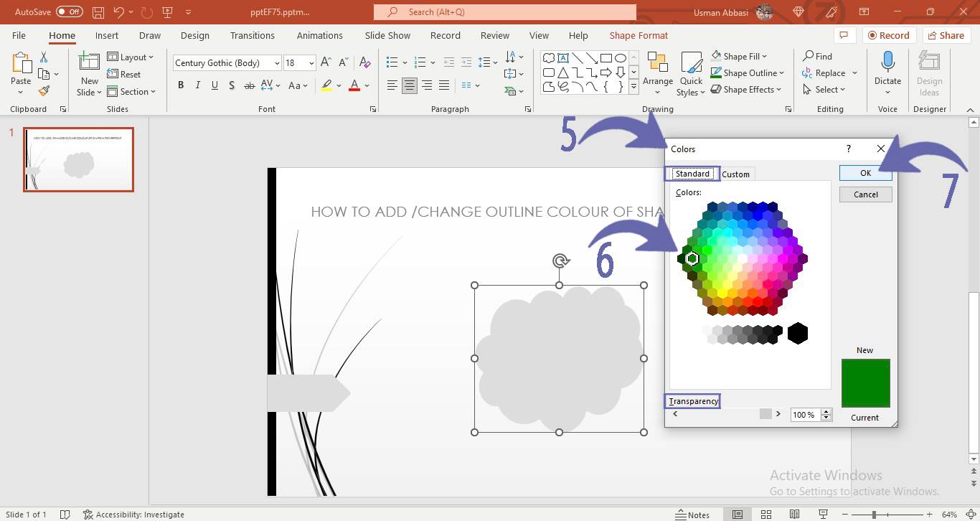Viewport: 980px width, 521px height.
Task: Pick the large black hexagon color
Action: click(797, 333)
